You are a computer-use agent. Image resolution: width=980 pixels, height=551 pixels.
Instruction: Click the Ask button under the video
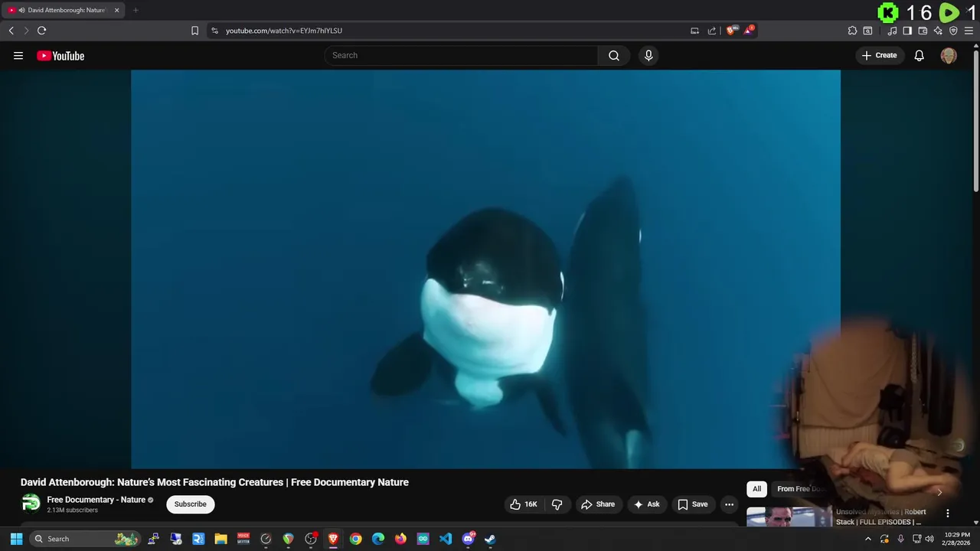pos(647,504)
